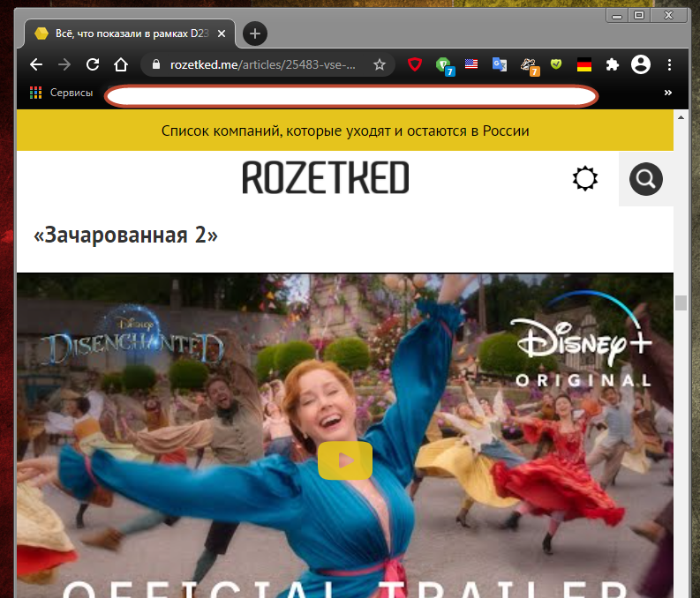Screen dimensions: 700x598
Task: View site security lock info
Action: pyautogui.click(x=156, y=64)
